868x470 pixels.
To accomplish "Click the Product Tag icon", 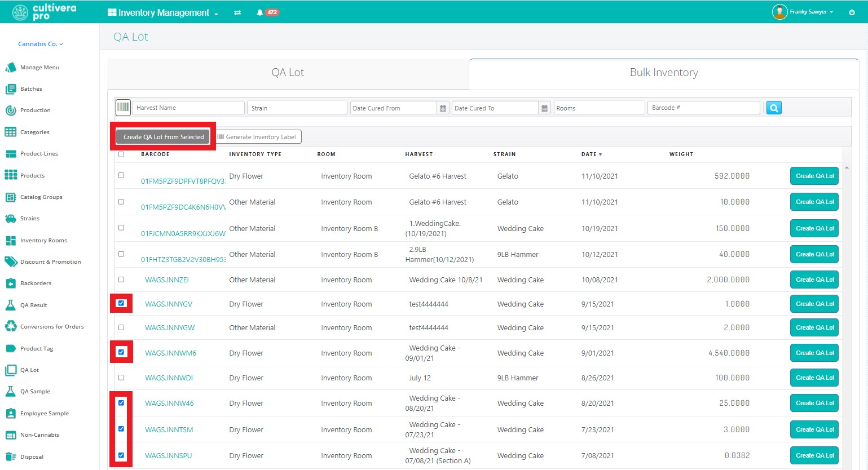I will [10, 349].
